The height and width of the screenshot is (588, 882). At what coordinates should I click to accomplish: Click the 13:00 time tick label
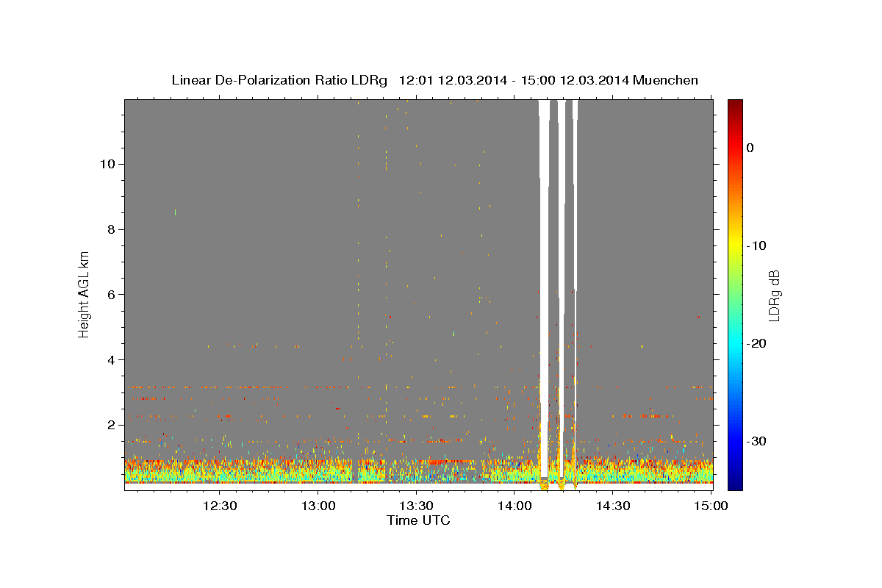[318, 506]
